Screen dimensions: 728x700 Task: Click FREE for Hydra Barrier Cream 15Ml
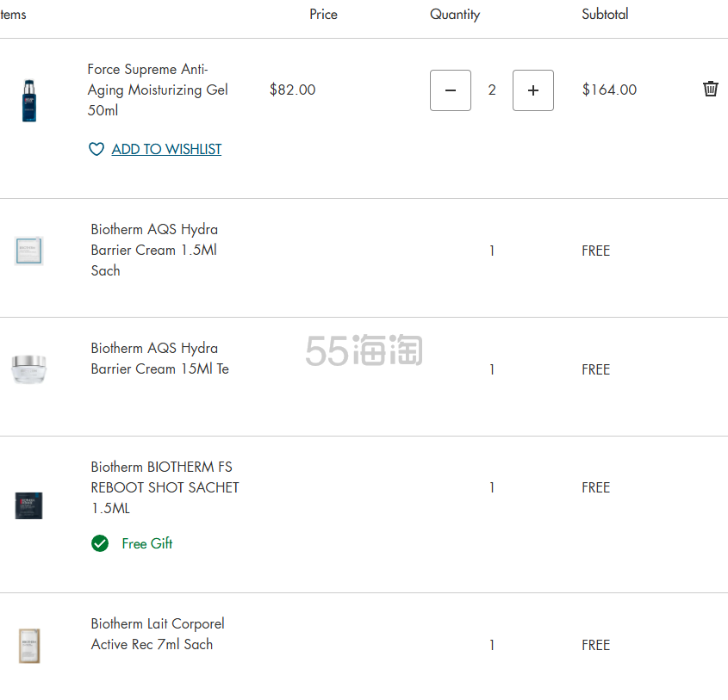pos(595,369)
